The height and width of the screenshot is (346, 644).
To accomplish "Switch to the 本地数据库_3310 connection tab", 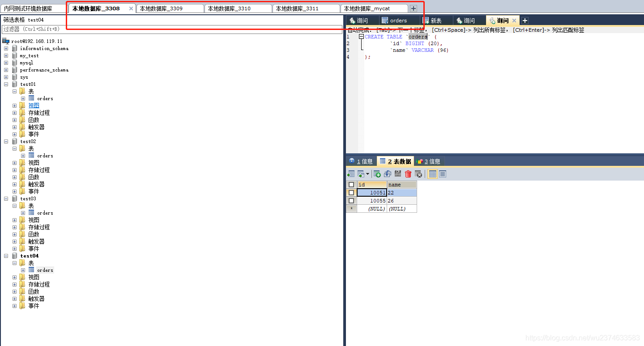I will (x=238, y=8).
